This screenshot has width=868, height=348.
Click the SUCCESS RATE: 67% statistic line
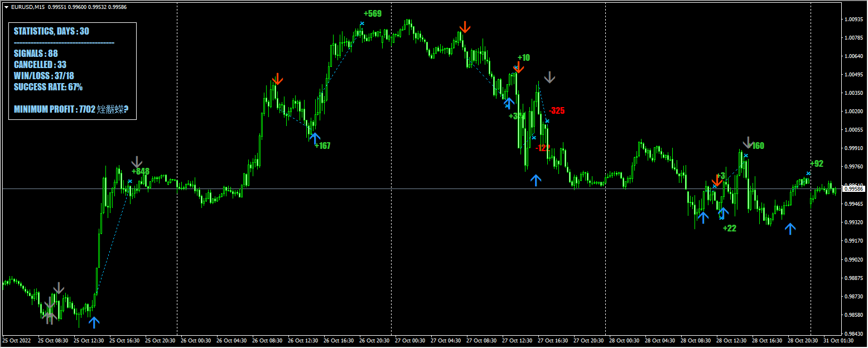[x=51, y=87]
